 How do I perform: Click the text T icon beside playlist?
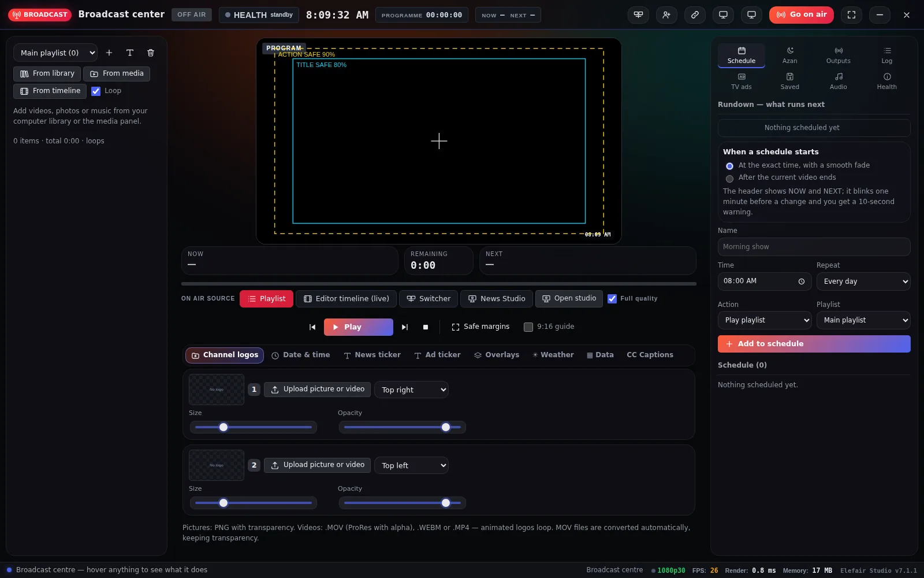tap(130, 53)
